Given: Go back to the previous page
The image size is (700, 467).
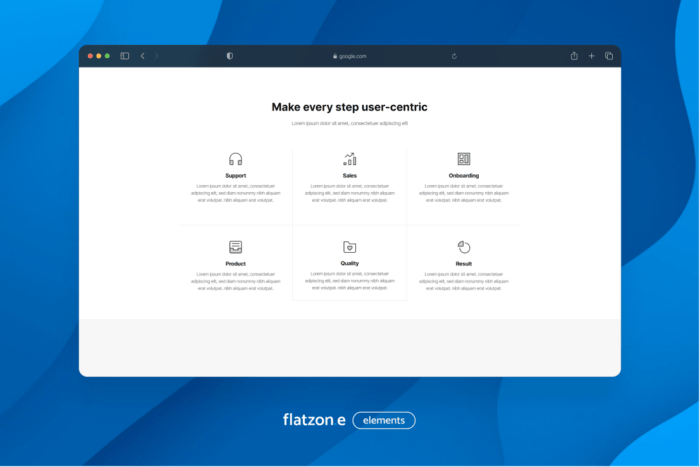Looking at the screenshot, I should [x=142, y=56].
